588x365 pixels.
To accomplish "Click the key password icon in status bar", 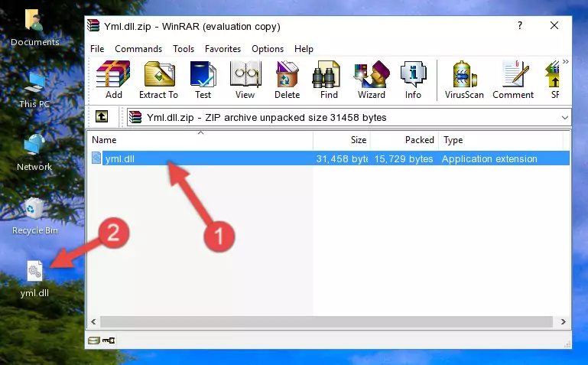I will click(x=109, y=341).
